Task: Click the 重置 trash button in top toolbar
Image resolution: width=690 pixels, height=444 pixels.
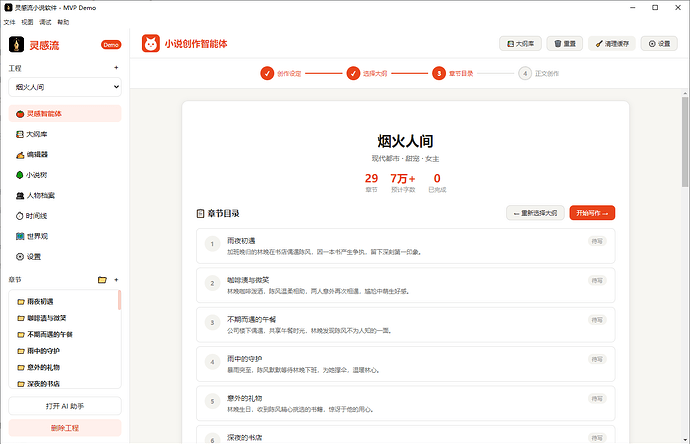Action: pos(565,44)
